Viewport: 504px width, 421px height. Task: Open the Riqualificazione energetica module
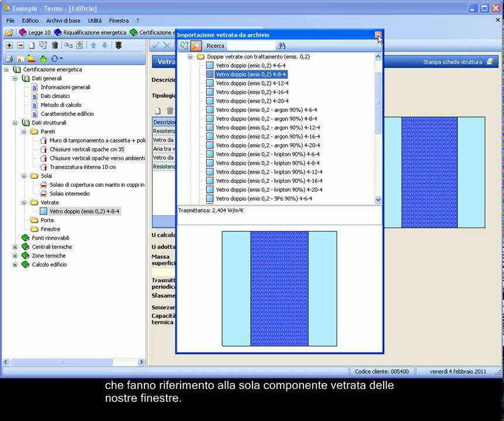(x=90, y=33)
